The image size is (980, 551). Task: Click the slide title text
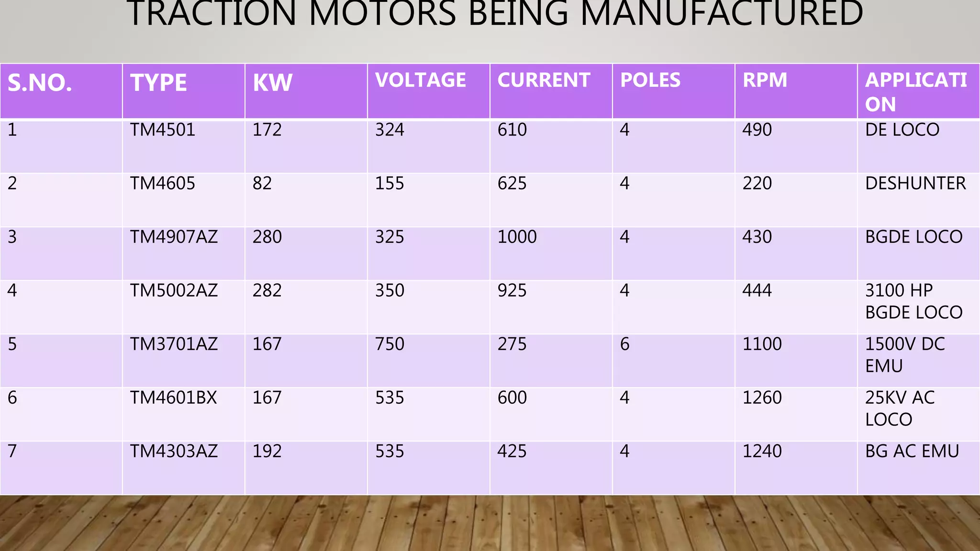click(x=495, y=14)
